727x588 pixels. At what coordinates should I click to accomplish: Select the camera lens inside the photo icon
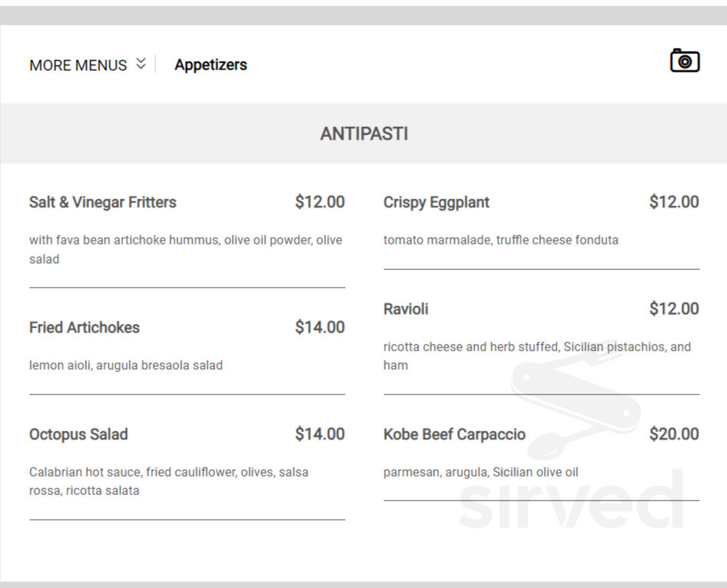pos(683,62)
